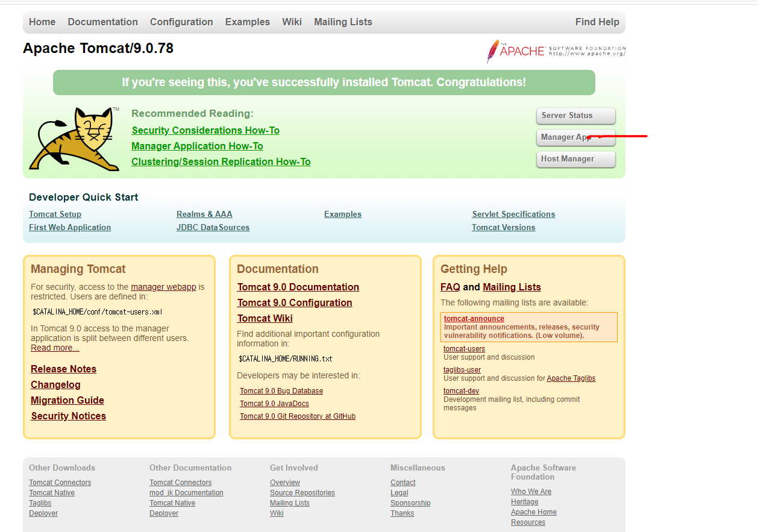The image size is (758, 532).
Task: Open Servlet Specifications link
Action: coord(513,214)
